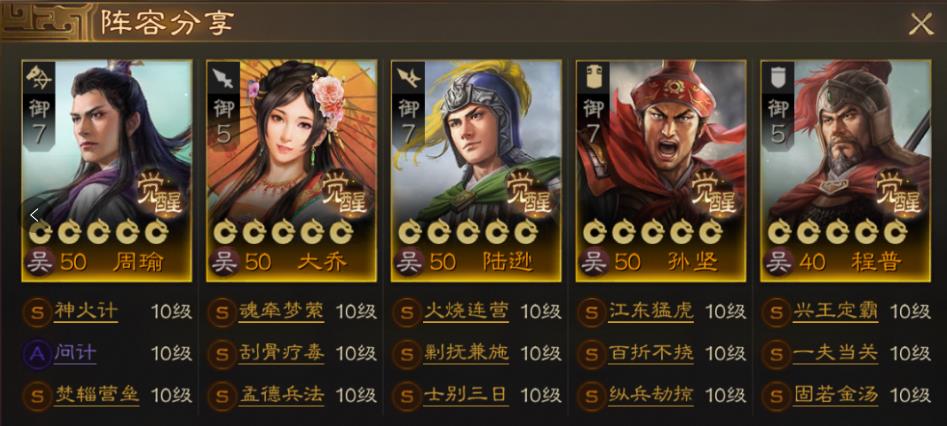Click the 吴 faction badge on 孙坚 card
947x426 pixels.
click(x=593, y=262)
